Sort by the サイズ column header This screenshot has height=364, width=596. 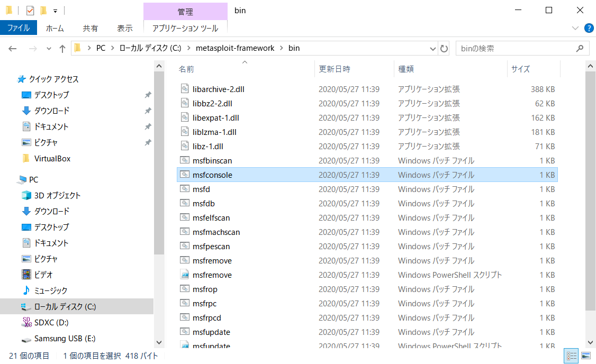[520, 69]
